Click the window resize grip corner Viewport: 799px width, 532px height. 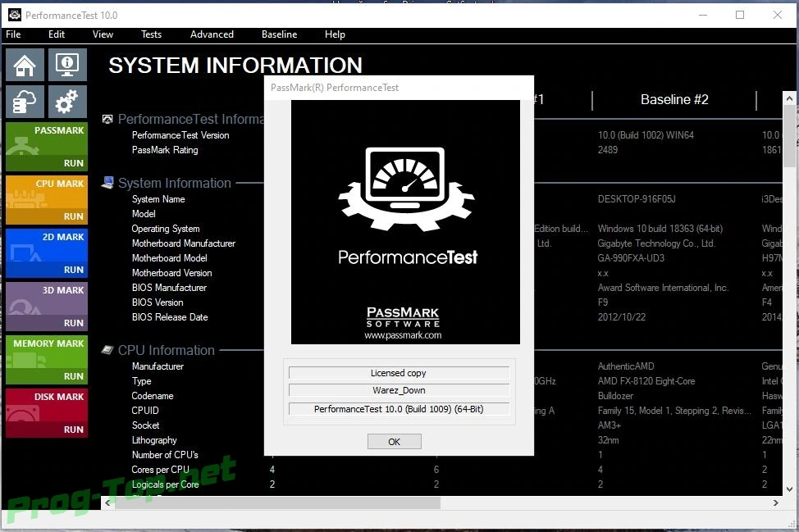click(x=792, y=524)
